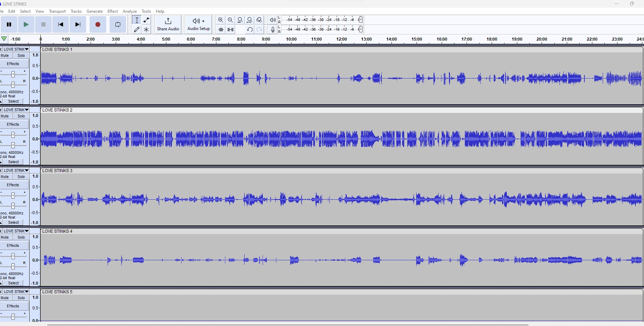Open the Tools menu
Image resolution: width=644 pixels, height=326 pixels.
(x=146, y=11)
